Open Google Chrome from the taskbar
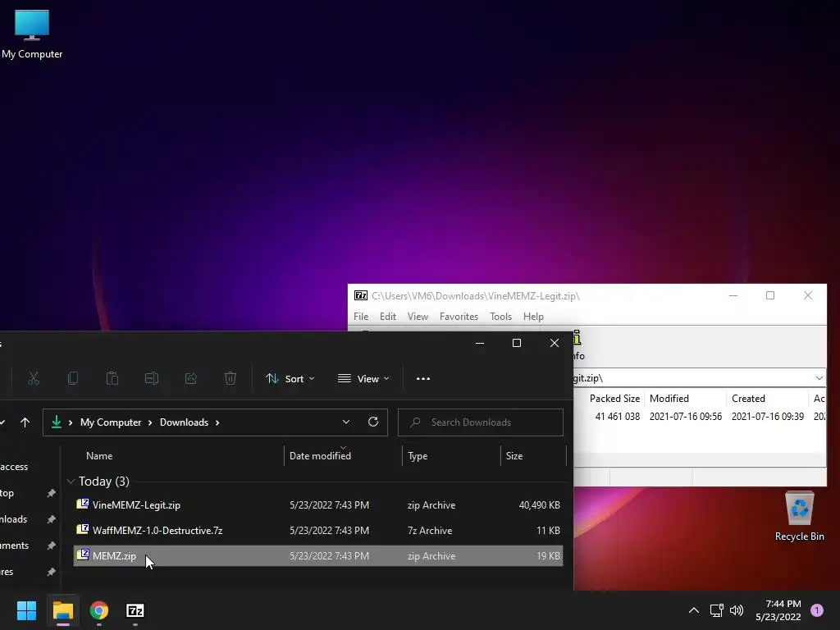 [99, 610]
